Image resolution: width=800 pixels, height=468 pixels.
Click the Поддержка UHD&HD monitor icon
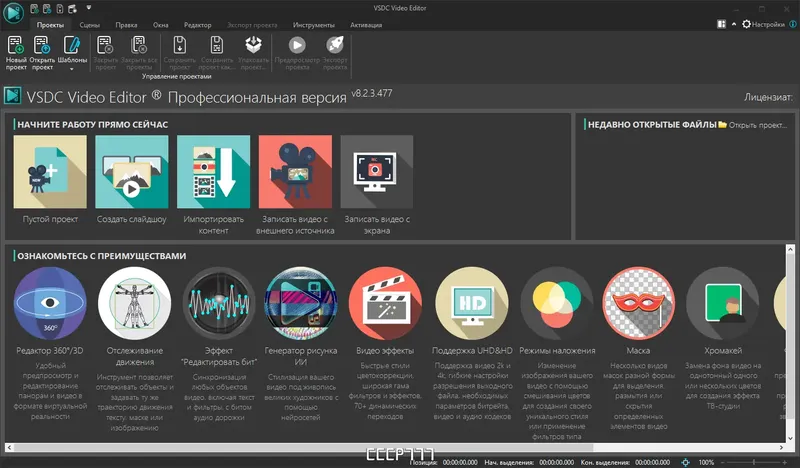472,303
